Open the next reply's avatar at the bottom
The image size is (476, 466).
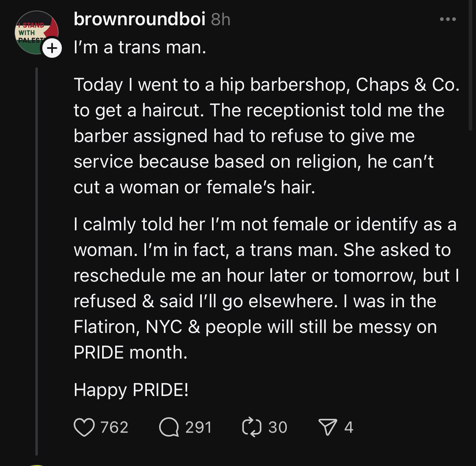pyautogui.click(x=37, y=465)
